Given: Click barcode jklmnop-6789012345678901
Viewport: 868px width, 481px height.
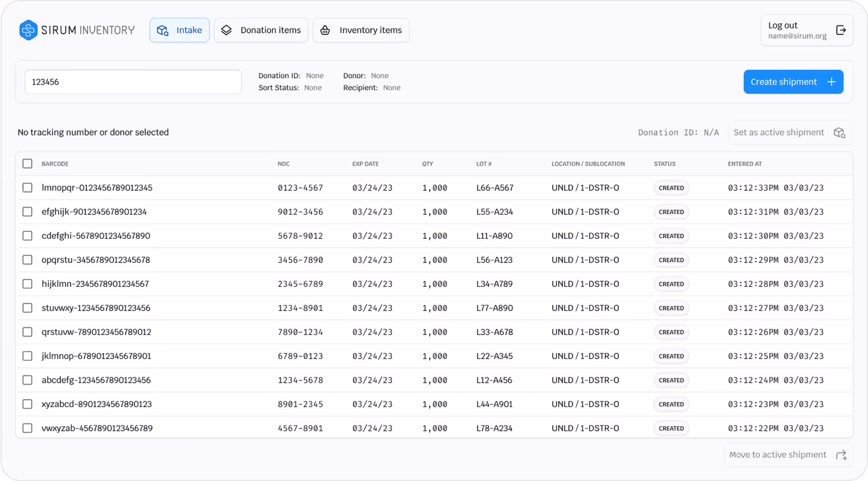Looking at the screenshot, I should [96, 356].
